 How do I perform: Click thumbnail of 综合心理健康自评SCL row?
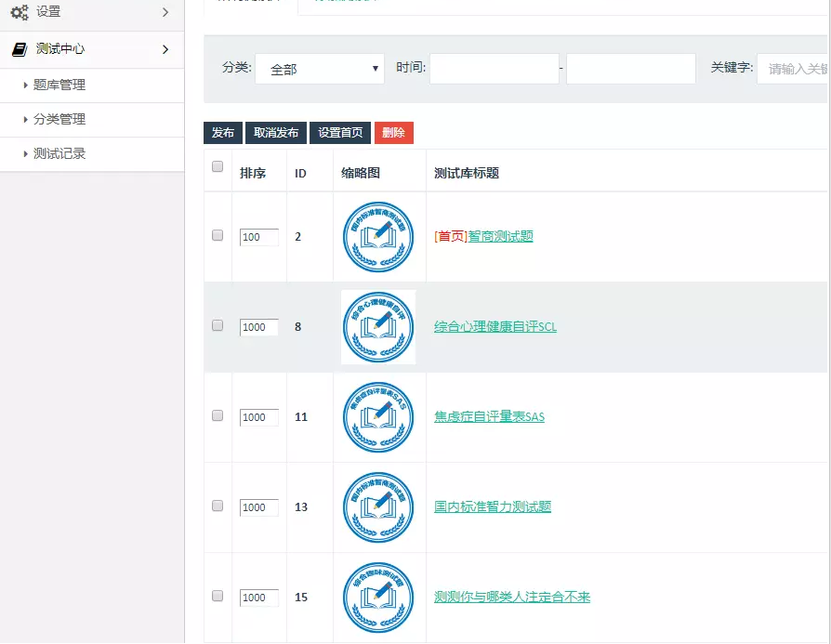pyautogui.click(x=378, y=327)
